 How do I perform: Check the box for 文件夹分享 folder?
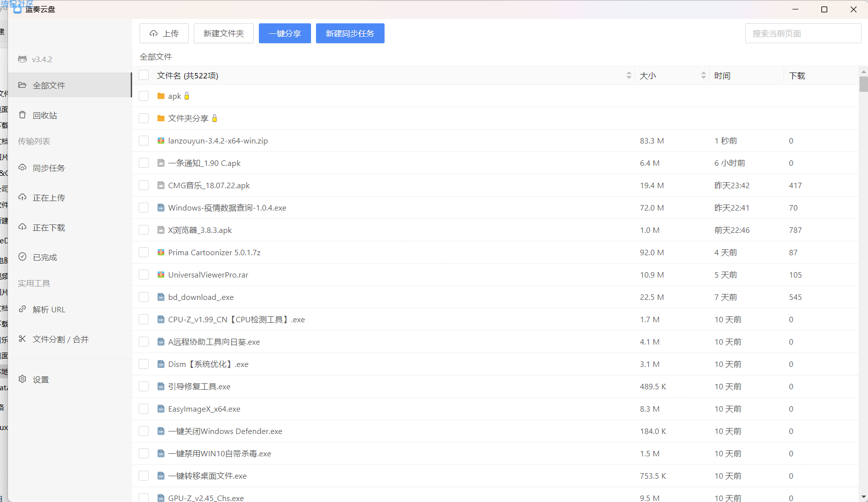click(144, 118)
